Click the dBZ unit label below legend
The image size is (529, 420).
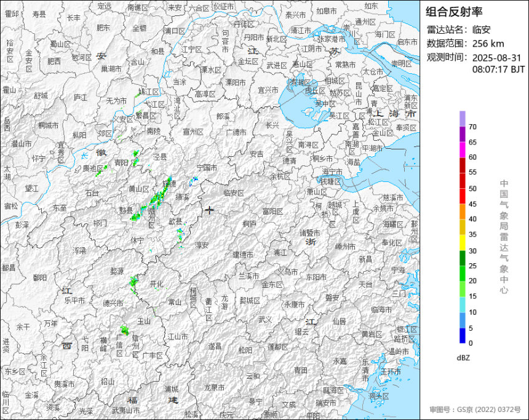(x=463, y=358)
